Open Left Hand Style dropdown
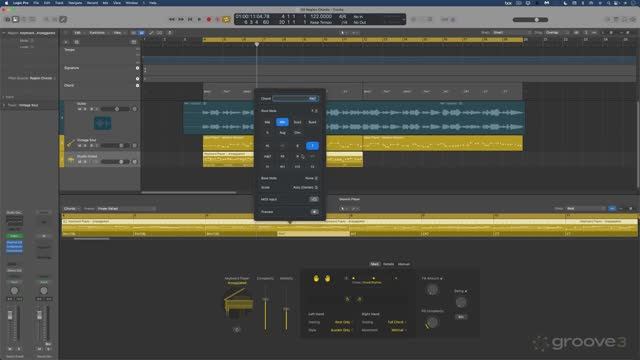This screenshot has width=640, height=360. [x=341, y=330]
